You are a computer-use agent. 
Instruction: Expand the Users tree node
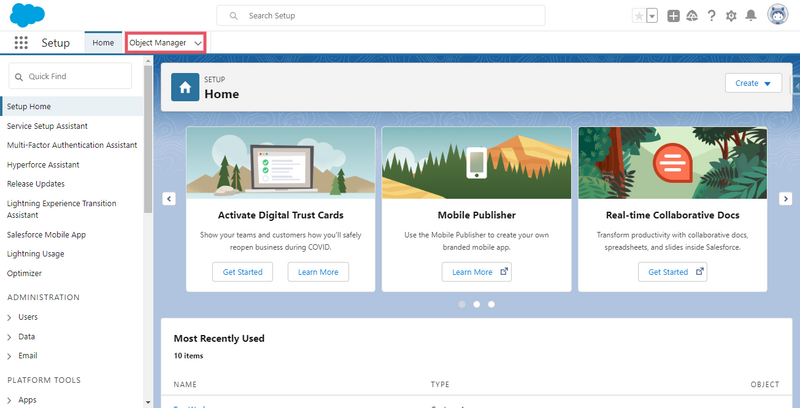click(9, 317)
